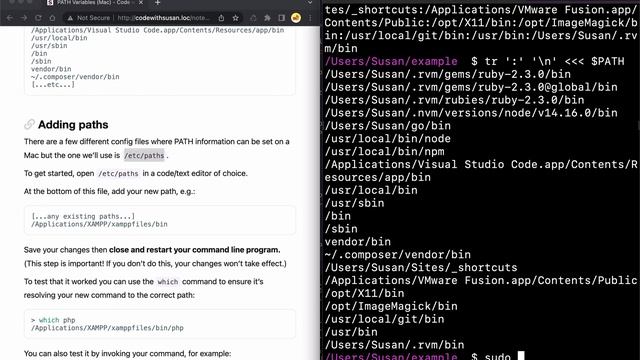Share this page via share icon
640x360 pixels.
click(x=221, y=18)
